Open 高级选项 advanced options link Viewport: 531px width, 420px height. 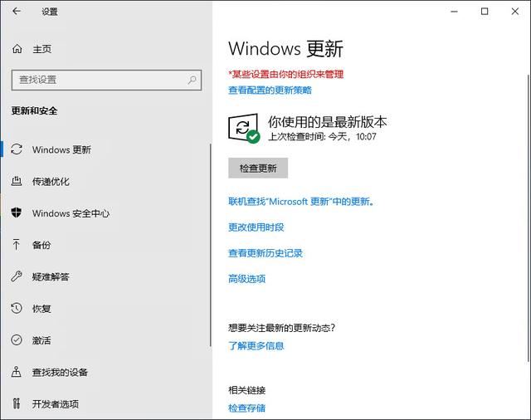click(x=247, y=279)
